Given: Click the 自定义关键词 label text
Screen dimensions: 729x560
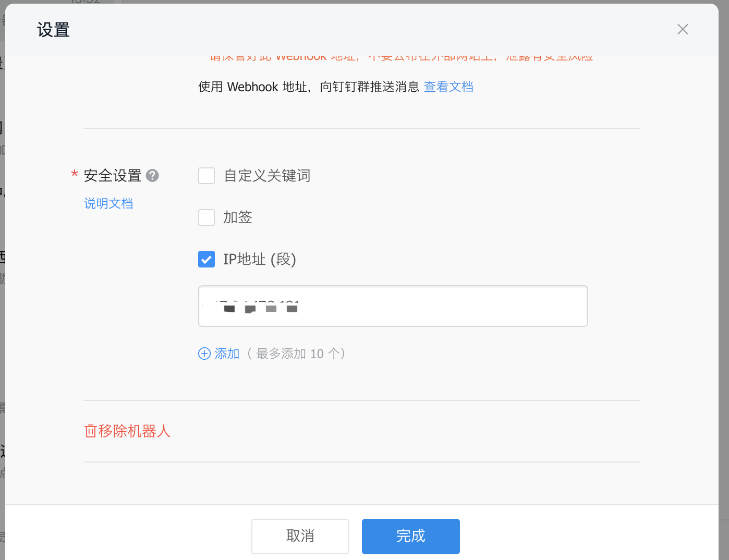Looking at the screenshot, I should pos(267,176).
